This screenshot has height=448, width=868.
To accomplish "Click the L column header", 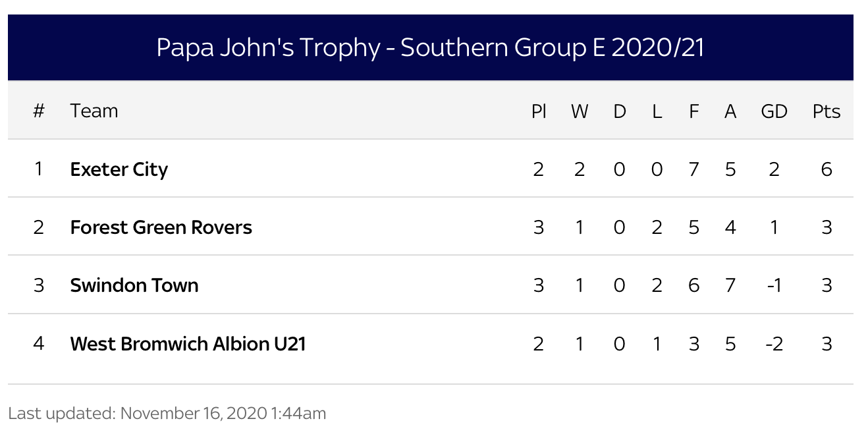I will (657, 111).
